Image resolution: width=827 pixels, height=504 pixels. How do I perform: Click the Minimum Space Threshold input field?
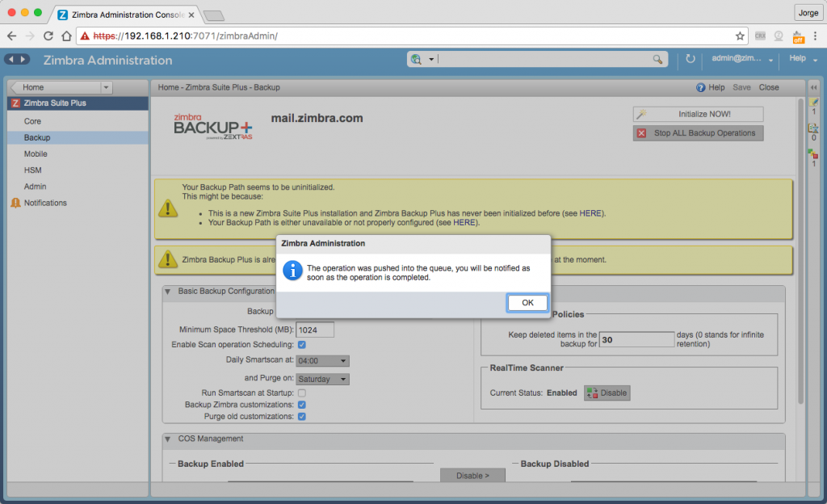click(315, 330)
